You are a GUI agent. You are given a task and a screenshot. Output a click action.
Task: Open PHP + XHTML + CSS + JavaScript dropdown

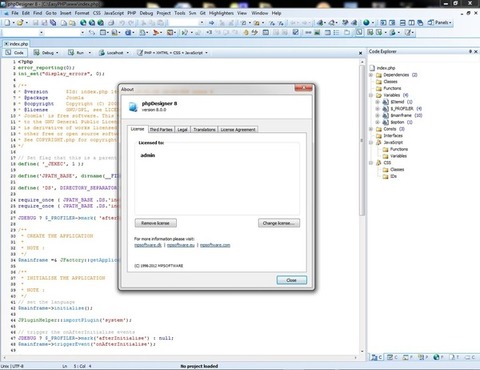click(x=172, y=53)
